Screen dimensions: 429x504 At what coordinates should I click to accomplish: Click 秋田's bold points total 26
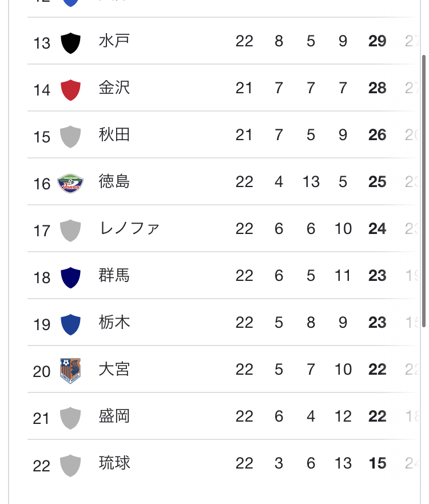point(378,135)
